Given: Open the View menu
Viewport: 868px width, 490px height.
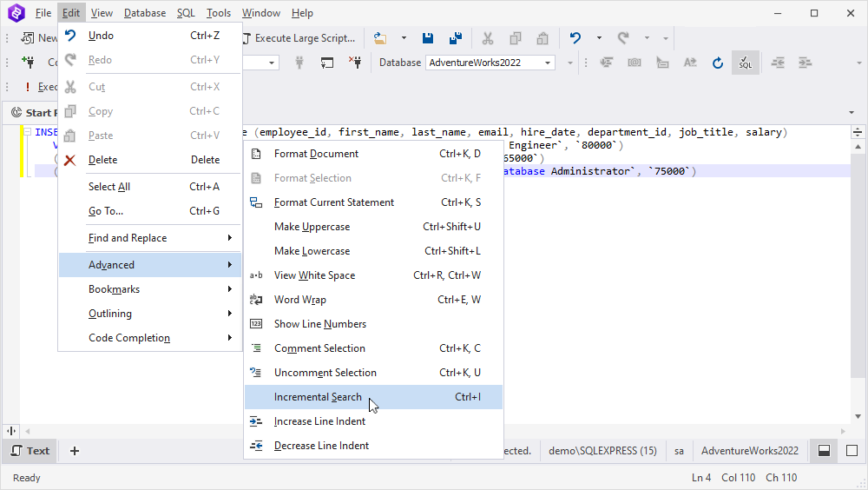Looking at the screenshot, I should coord(102,13).
